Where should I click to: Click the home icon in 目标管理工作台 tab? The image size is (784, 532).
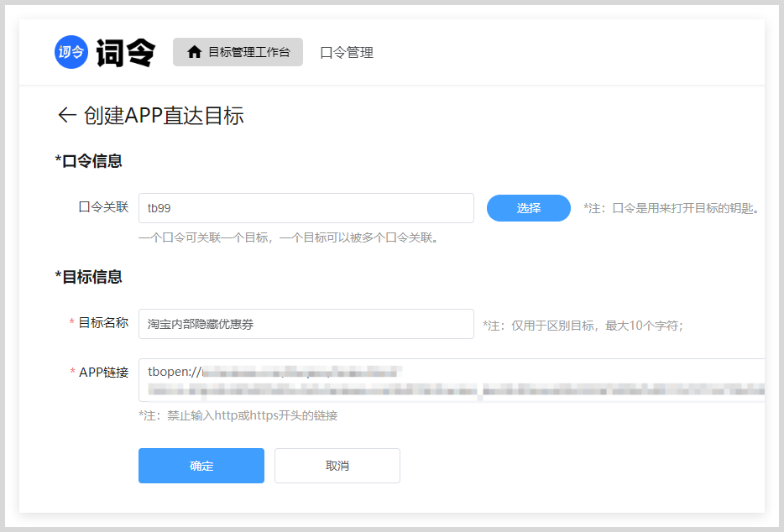point(194,52)
